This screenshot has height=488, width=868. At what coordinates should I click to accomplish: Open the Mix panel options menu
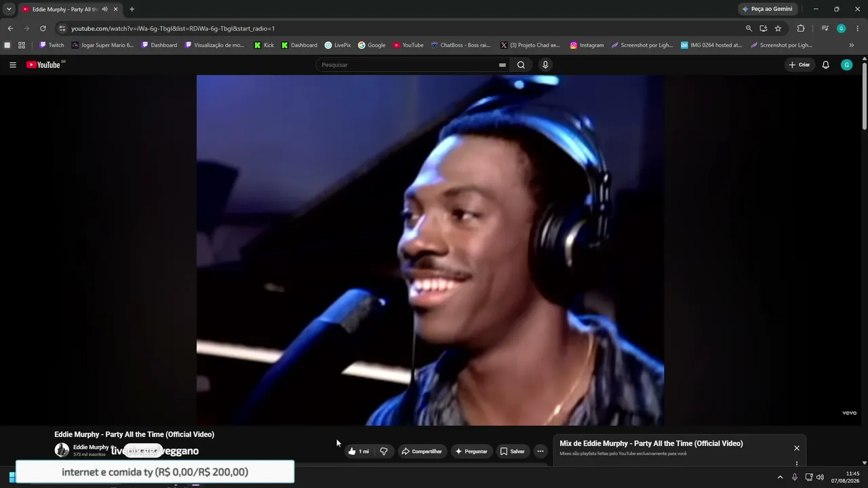(797, 464)
